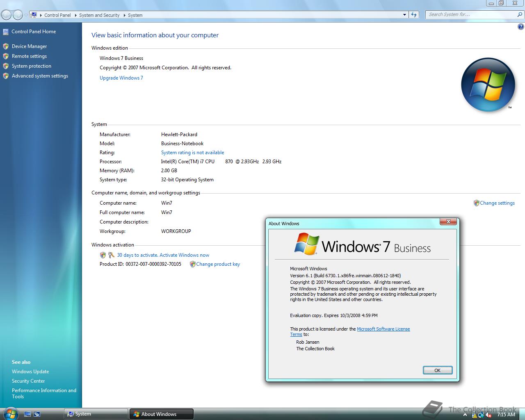This screenshot has width=525, height=420.
Task: Open System protection
Action: coord(32,66)
